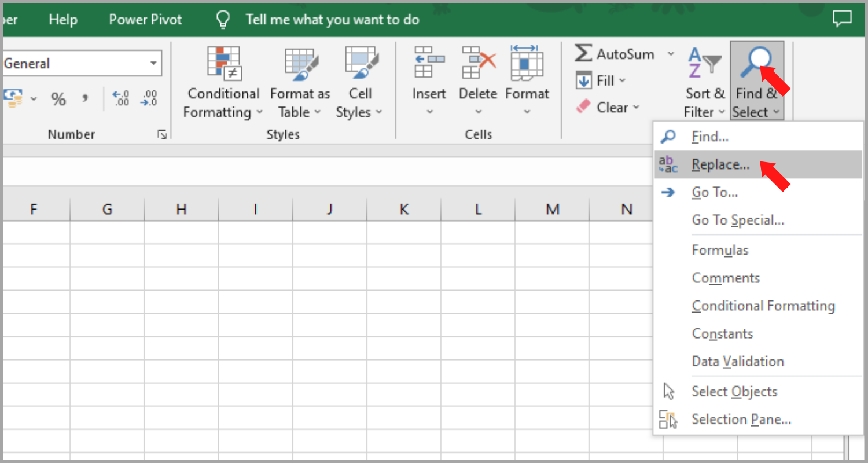
Task: Expand the Fill dropdown
Action: coord(623,81)
